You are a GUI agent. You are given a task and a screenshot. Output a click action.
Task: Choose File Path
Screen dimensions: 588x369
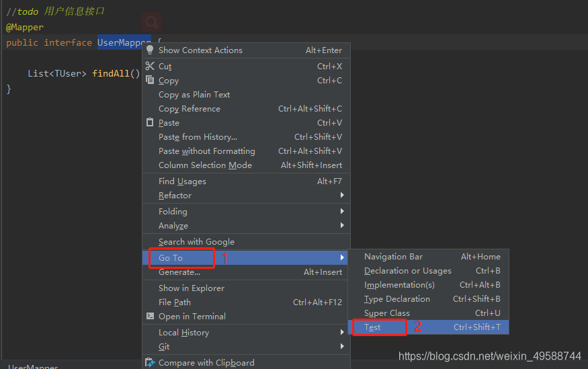247,302
